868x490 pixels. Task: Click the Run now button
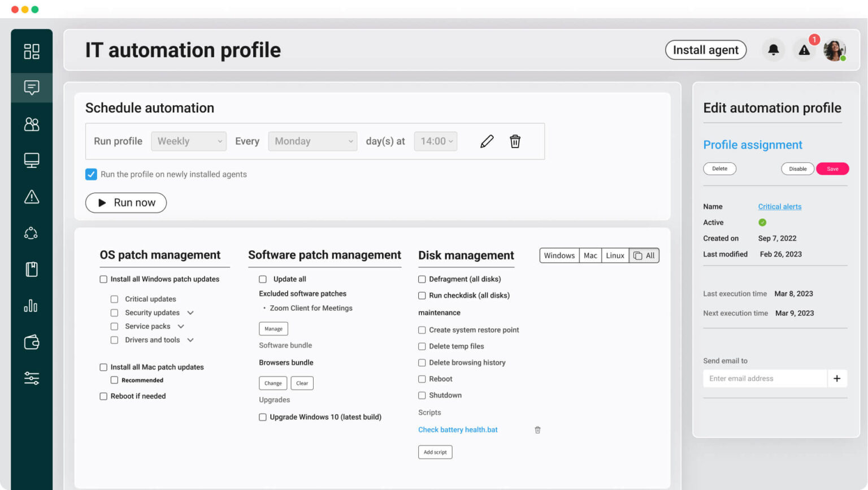(x=125, y=202)
